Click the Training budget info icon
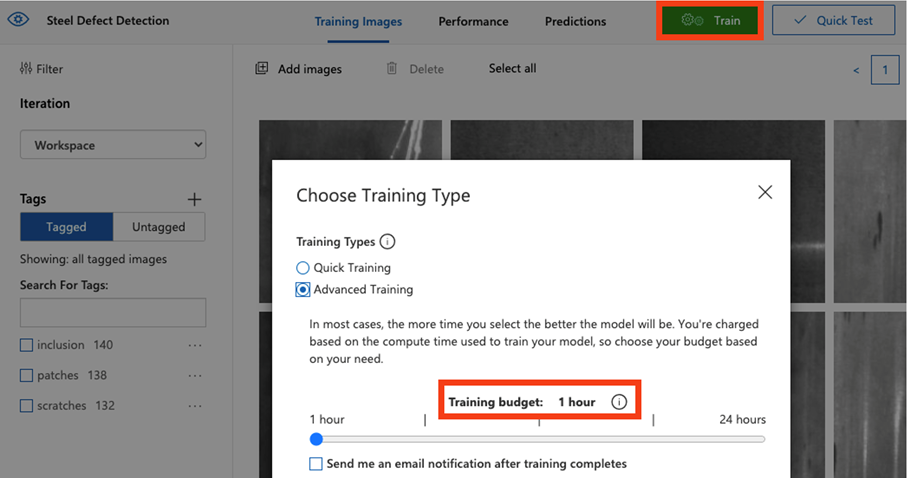The height and width of the screenshot is (478, 907). 618,402
